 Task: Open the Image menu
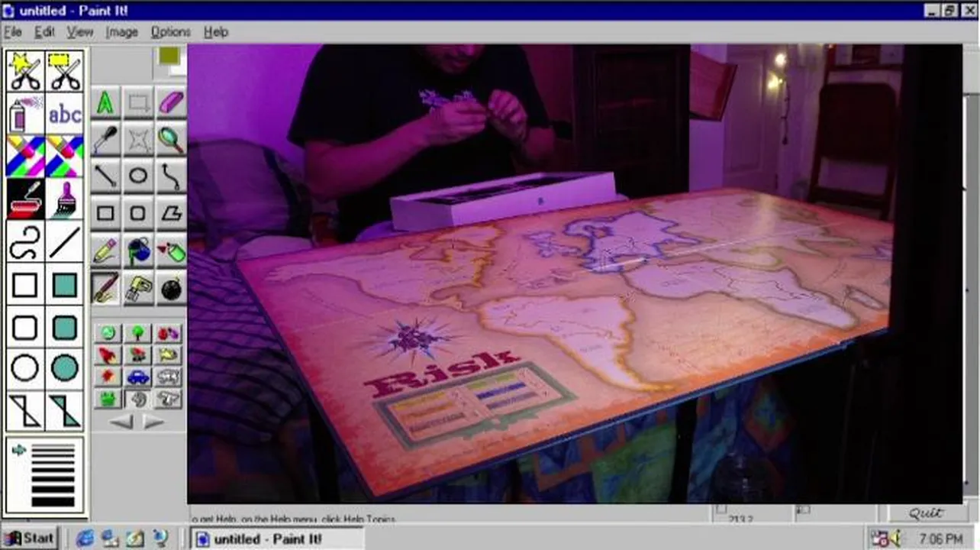point(122,32)
